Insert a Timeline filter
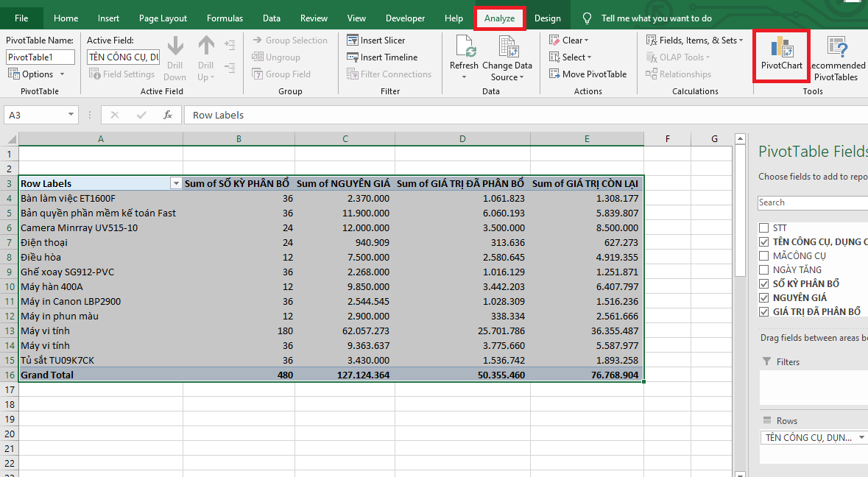The height and width of the screenshot is (477, 868). (382, 57)
